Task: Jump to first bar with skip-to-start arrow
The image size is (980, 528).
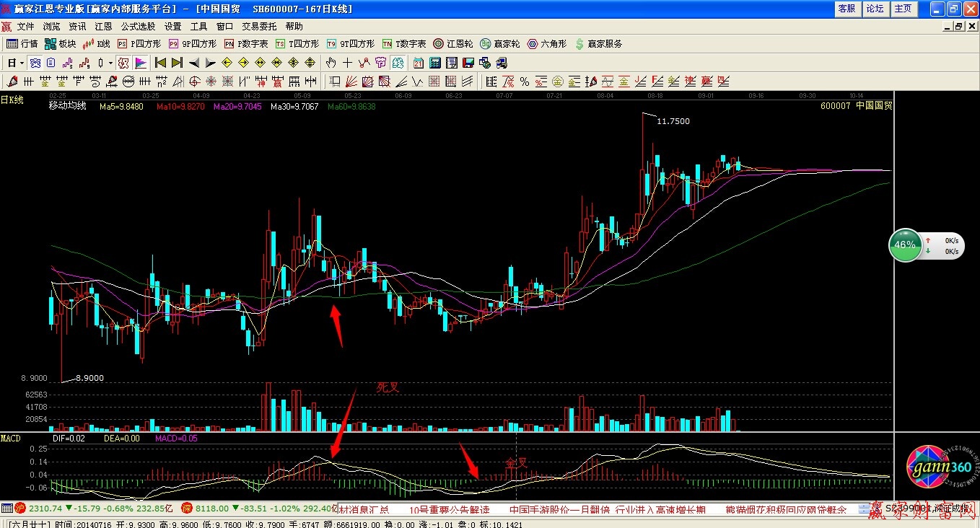Action: (x=161, y=63)
